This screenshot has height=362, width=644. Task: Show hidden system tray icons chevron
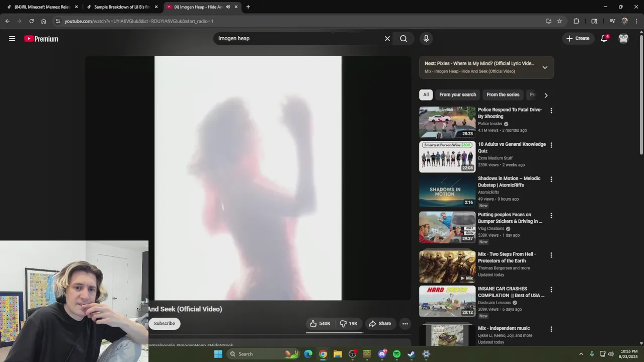click(x=581, y=354)
